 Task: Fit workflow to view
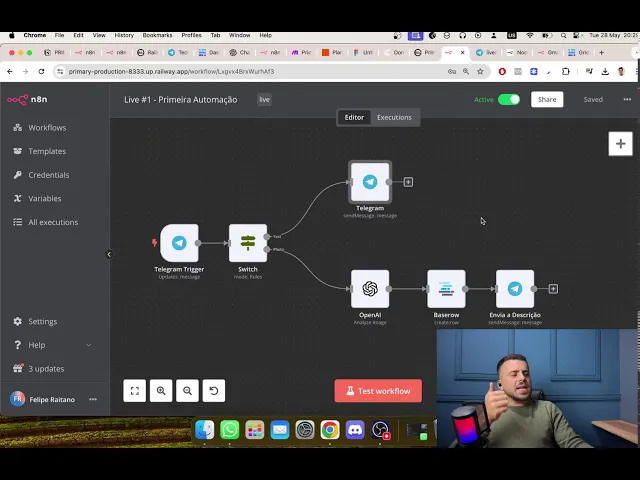(x=135, y=391)
